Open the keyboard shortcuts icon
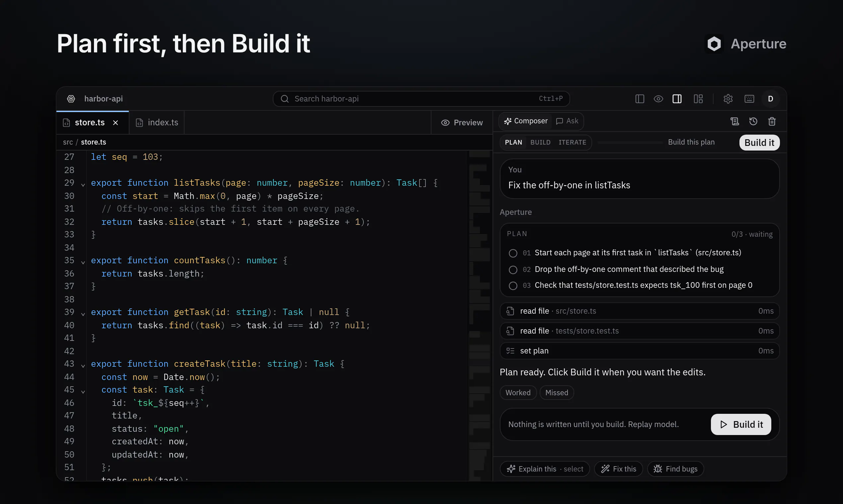This screenshot has width=843, height=504. click(x=749, y=99)
